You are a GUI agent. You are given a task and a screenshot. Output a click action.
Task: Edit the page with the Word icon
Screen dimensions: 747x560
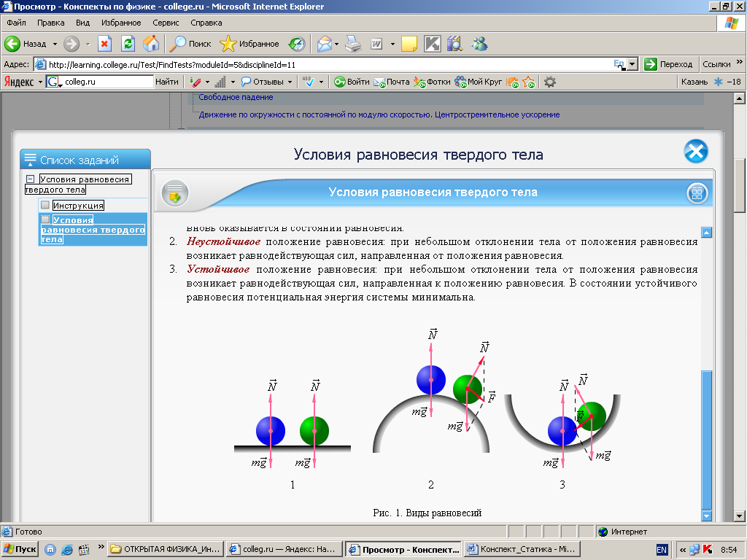[x=376, y=44]
